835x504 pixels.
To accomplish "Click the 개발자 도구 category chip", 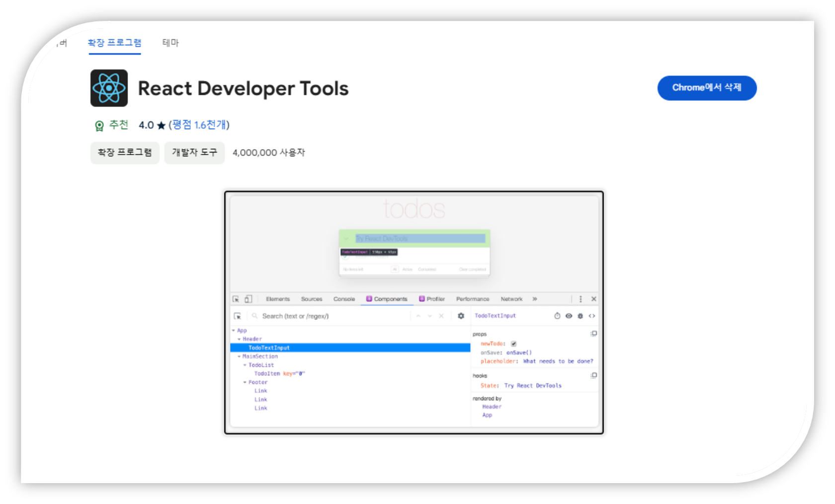I will pos(194,152).
